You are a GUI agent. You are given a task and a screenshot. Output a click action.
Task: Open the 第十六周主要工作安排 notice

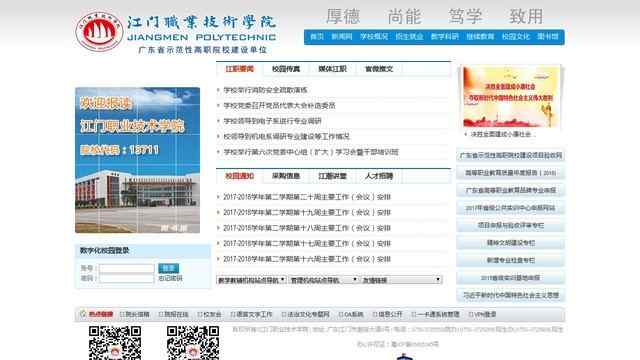(307, 259)
